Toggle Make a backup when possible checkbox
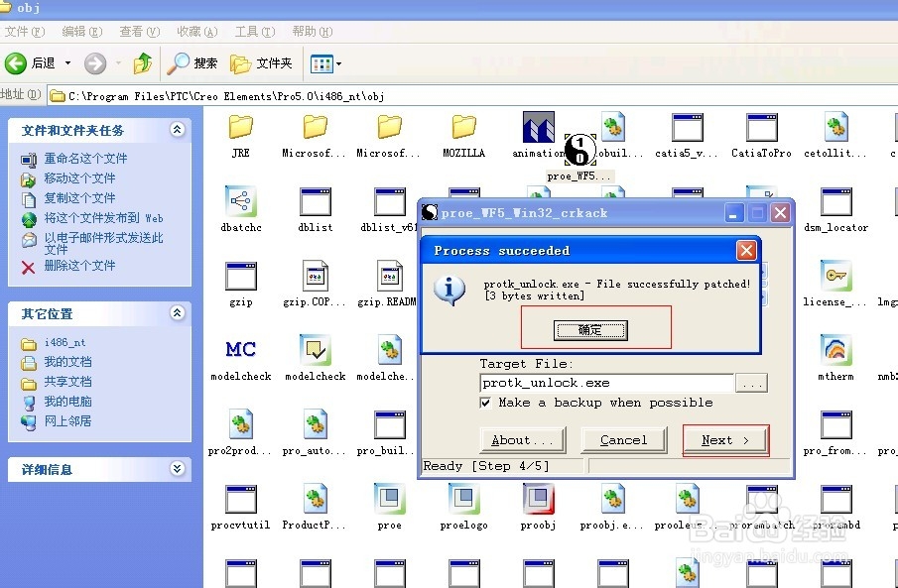Image resolution: width=898 pixels, height=588 pixels. (x=485, y=403)
